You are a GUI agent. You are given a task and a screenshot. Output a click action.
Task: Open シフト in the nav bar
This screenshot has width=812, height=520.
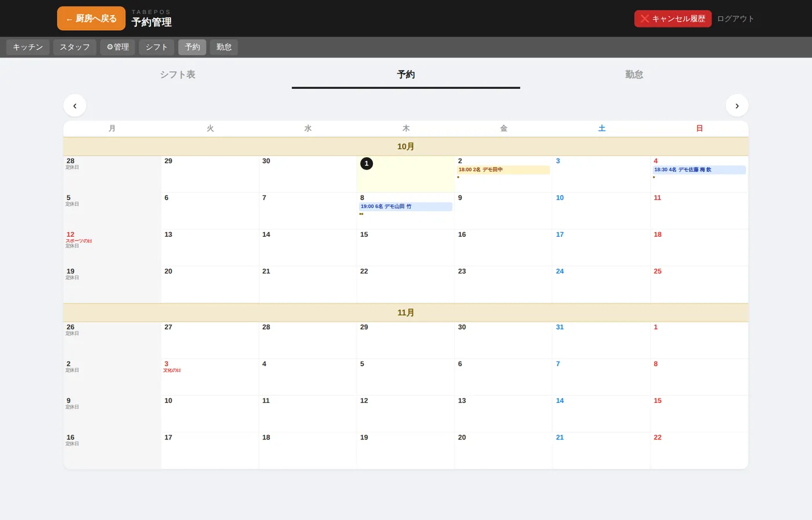pyautogui.click(x=157, y=47)
